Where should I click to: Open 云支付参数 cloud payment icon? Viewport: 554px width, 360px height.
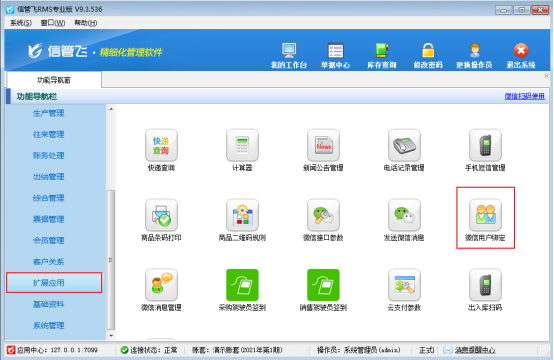click(404, 285)
